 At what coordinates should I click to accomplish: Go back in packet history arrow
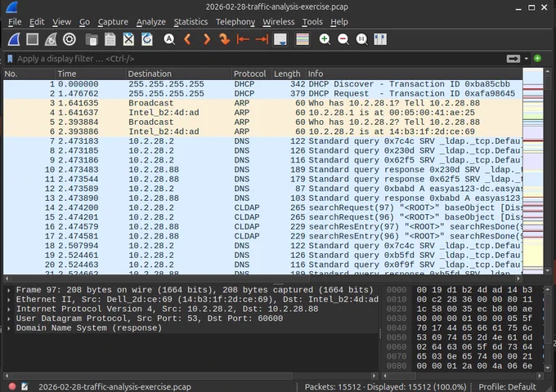pos(187,39)
